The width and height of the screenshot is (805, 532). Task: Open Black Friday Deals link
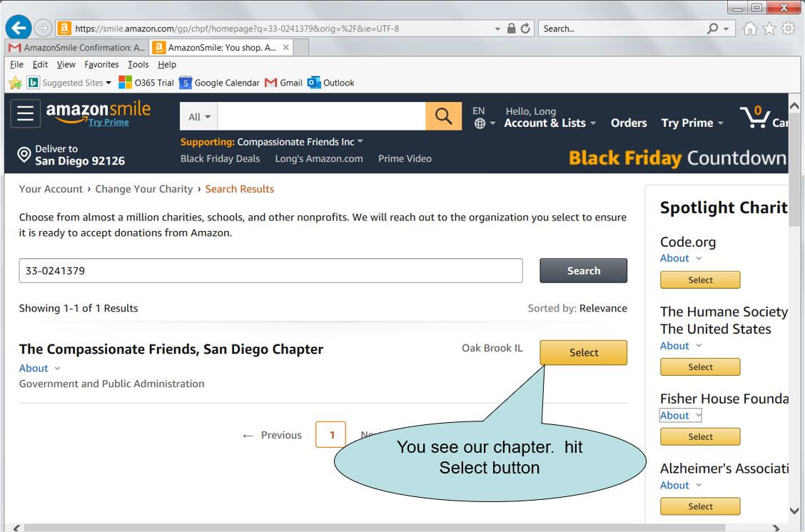(x=221, y=158)
